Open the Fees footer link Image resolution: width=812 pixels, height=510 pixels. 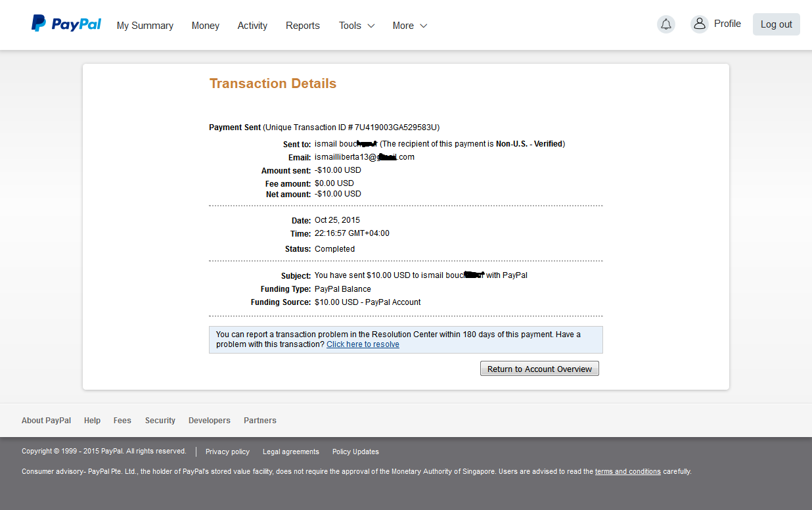point(122,421)
